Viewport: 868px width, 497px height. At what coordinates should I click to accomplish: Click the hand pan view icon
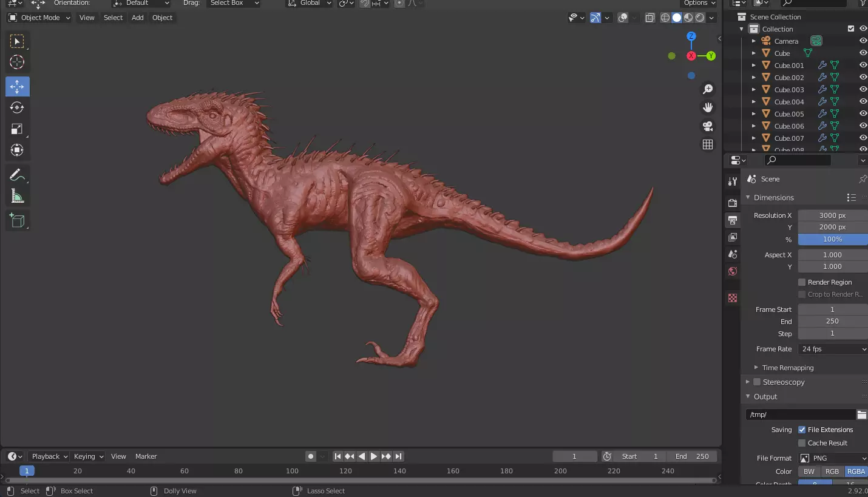pyautogui.click(x=708, y=107)
